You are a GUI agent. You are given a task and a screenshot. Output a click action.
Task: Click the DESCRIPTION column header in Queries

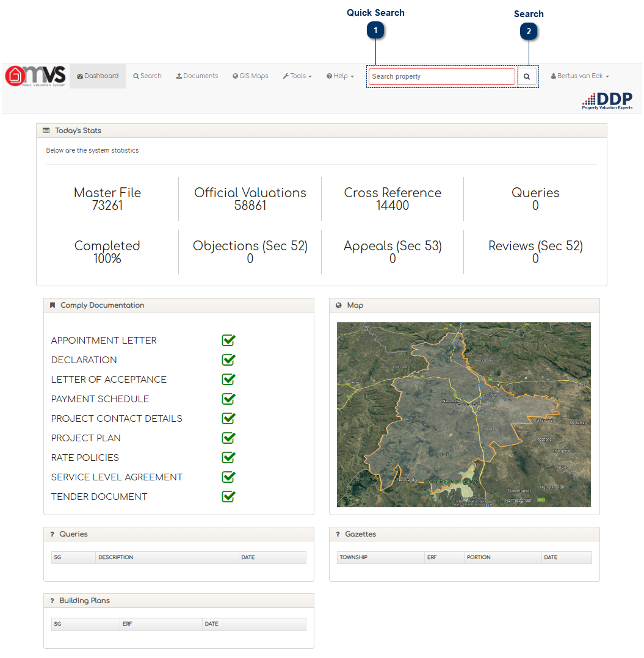(x=167, y=557)
